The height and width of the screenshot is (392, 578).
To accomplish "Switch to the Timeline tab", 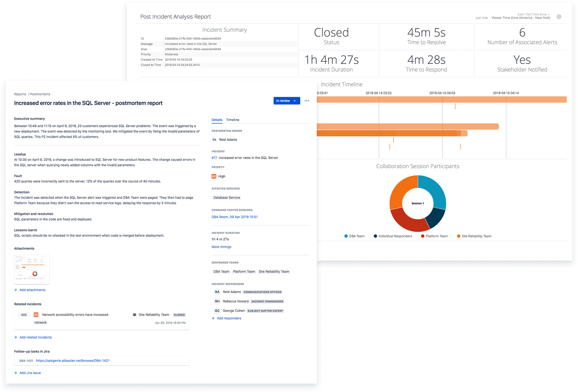I will [x=233, y=119].
